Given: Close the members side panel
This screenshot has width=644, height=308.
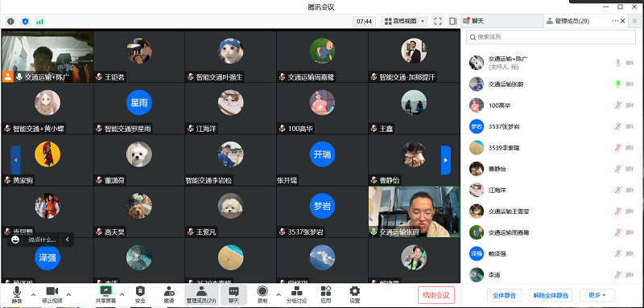Looking at the screenshot, I should (x=622, y=21).
